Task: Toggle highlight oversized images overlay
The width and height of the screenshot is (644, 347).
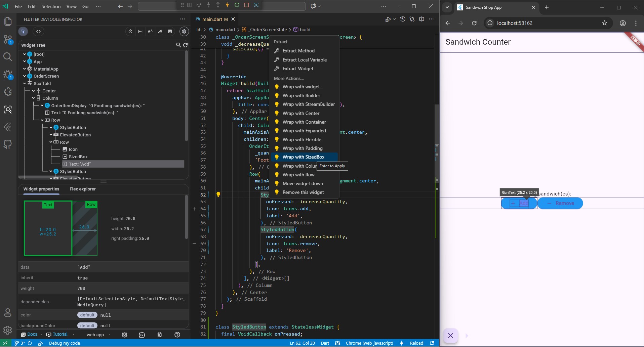Action: click(x=170, y=31)
